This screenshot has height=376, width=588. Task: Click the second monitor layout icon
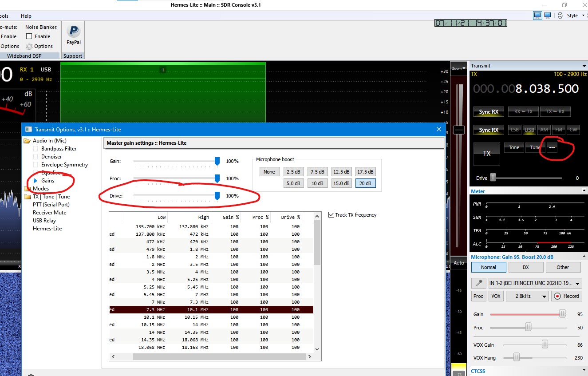click(x=548, y=16)
